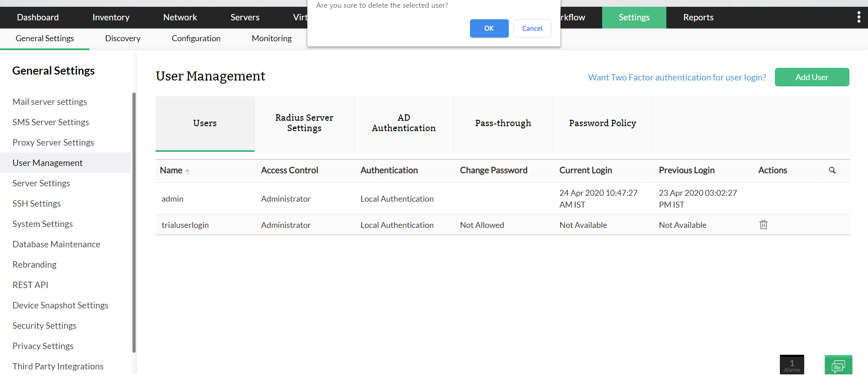This screenshot has width=868, height=378.
Task: Go to the Reports menu
Action: coord(698,18)
